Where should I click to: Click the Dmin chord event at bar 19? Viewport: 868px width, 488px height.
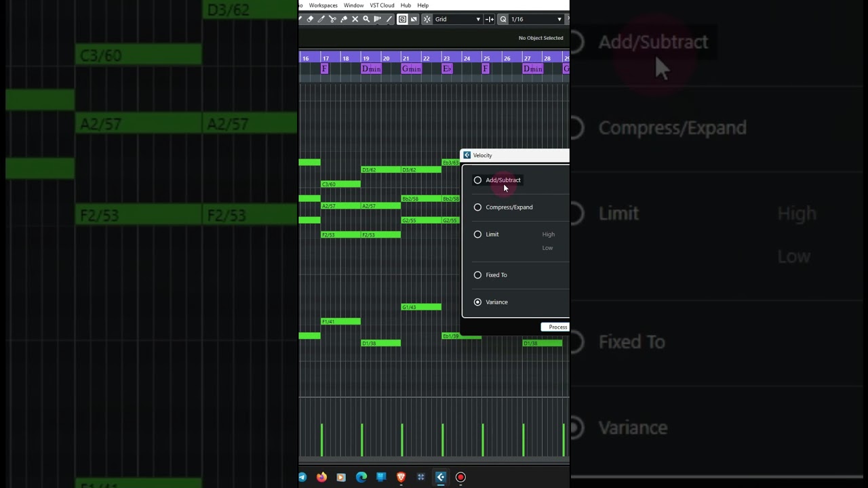pyautogui.click(x=371, y=69)
